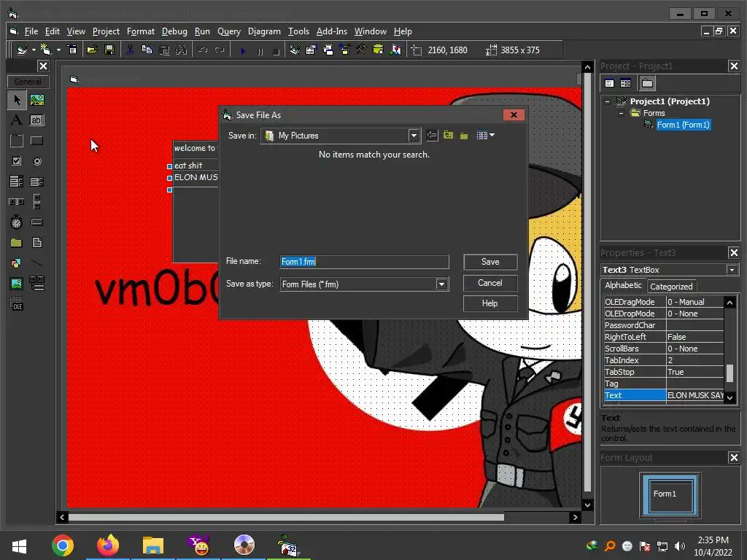Click the Copy toolbar icon

point(147,50)
